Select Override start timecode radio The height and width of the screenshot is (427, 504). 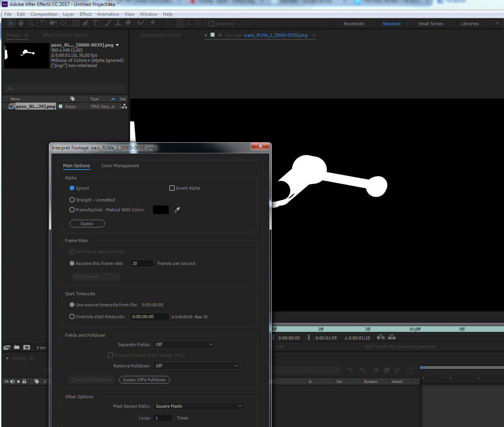pyautogui.click(x=72, y=316)
